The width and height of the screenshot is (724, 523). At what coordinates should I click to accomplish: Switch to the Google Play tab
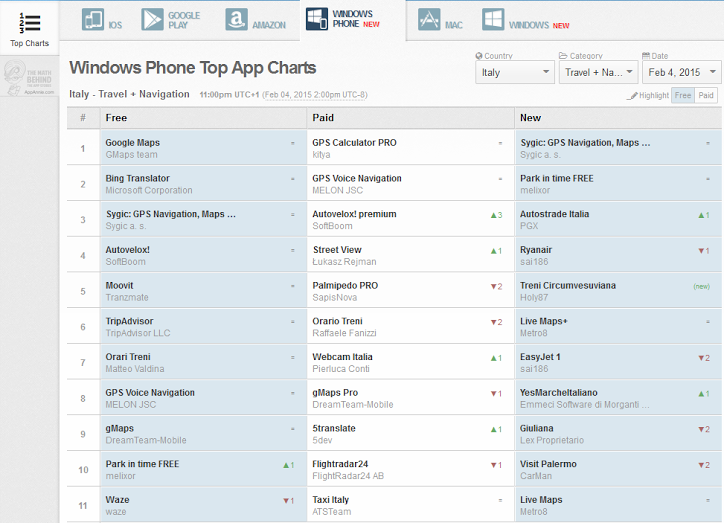[171, 20]
